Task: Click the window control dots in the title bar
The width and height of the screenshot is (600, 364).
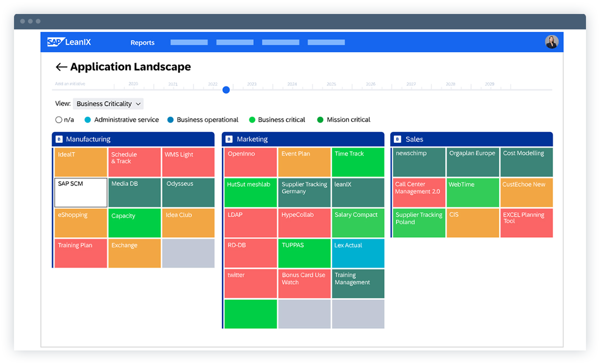Action: (x=30, y=21)
